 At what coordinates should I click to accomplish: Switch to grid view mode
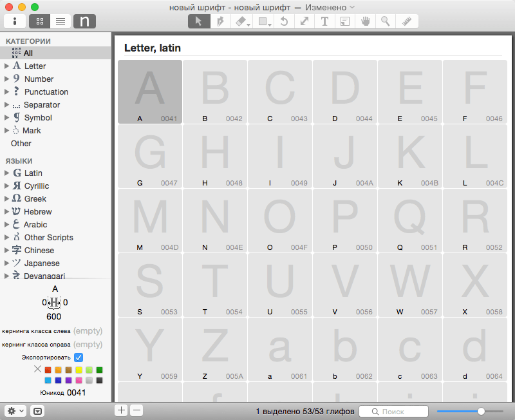[x=40, y=21]
